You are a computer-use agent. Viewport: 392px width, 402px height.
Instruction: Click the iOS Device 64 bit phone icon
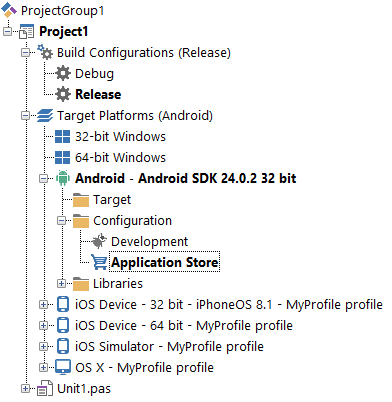coord(63,325)
